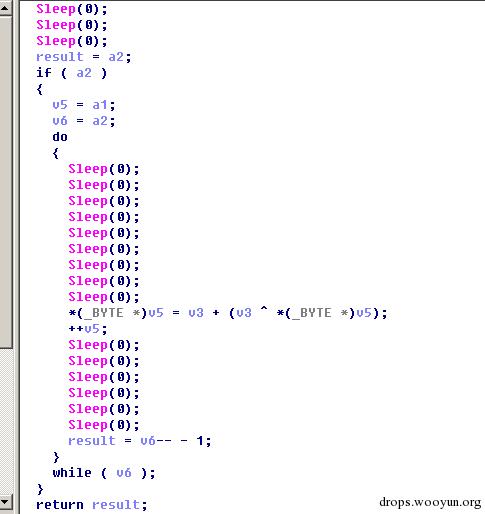Click v3 after the equals sign
485x514 pixels.
pyautogui.click(x=196, y=313)
